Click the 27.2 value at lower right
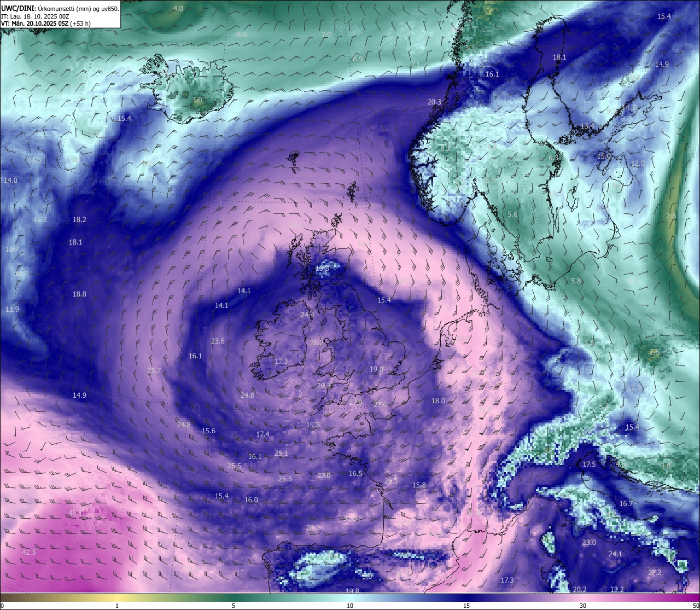700x610 pixels. pyautogui.click(x=655, y=572)
